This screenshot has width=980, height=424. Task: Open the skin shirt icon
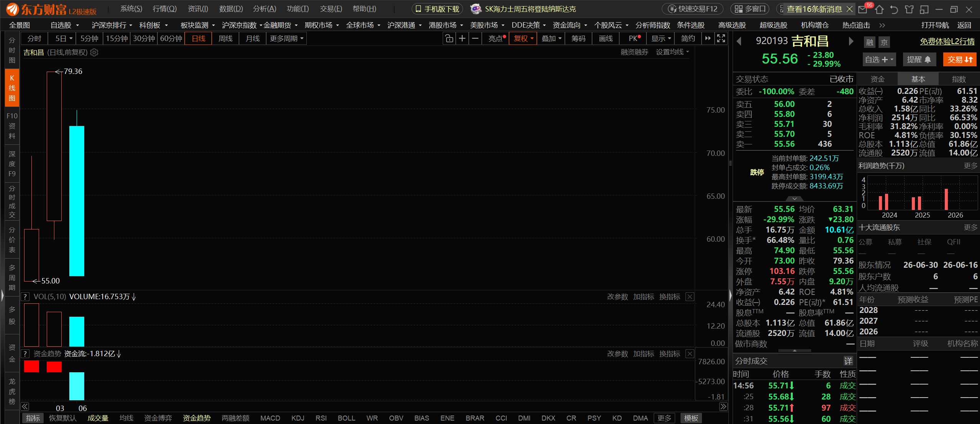[909, 9]
